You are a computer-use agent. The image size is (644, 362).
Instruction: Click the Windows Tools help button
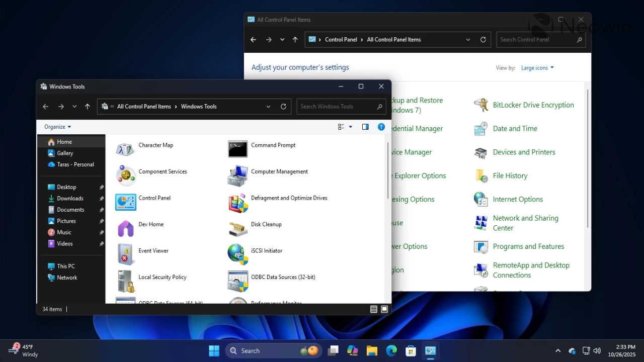381,127
